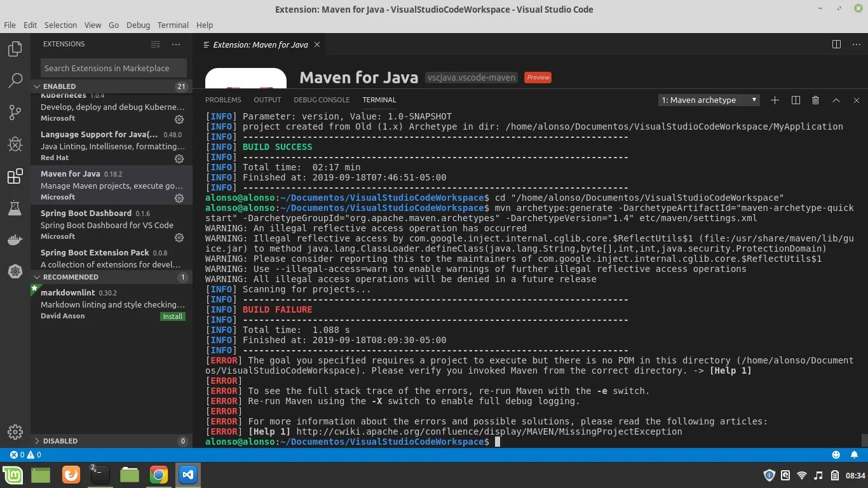
Task: Open the terminal selector dropdown Maven archetype
Action: 709,100
